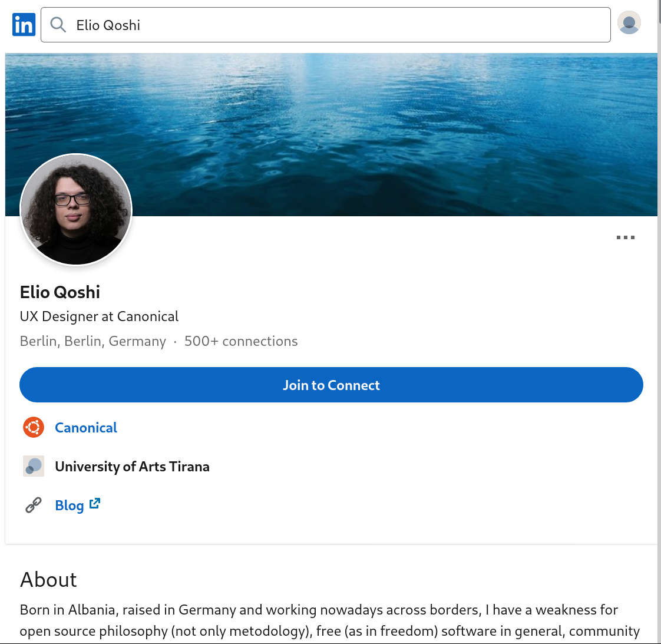
Task: Click the search magnifier icon
Action: [58, 25]
